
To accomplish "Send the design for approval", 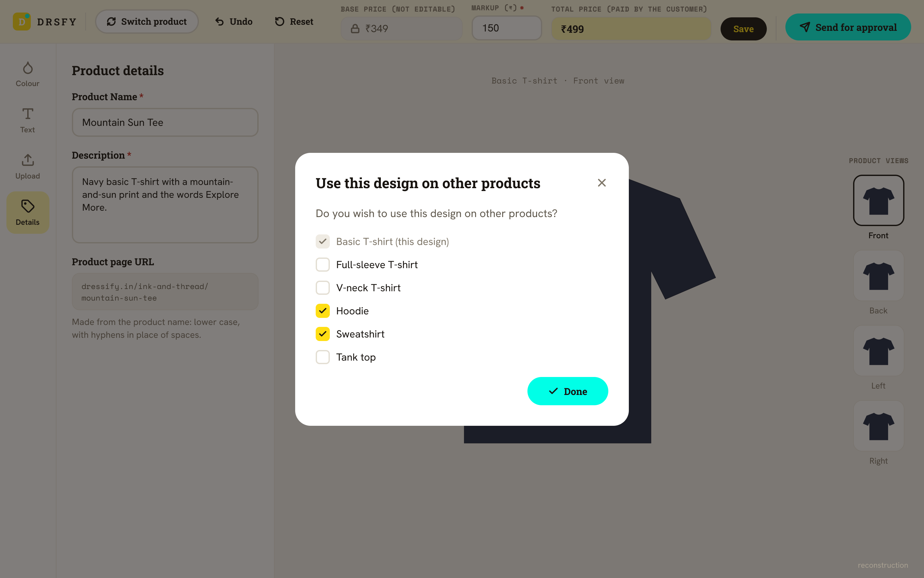I will click(x=848, y=27).
